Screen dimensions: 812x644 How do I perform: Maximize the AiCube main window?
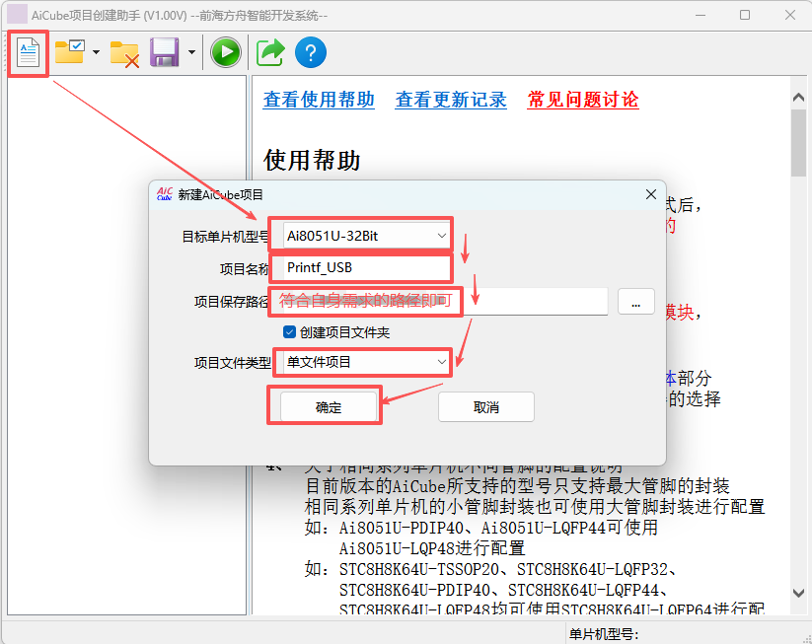click(x=745, y=15)
